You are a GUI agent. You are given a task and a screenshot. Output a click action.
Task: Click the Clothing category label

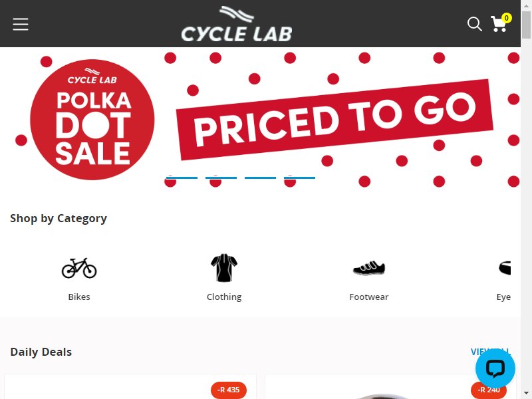[x=224, y=297]
